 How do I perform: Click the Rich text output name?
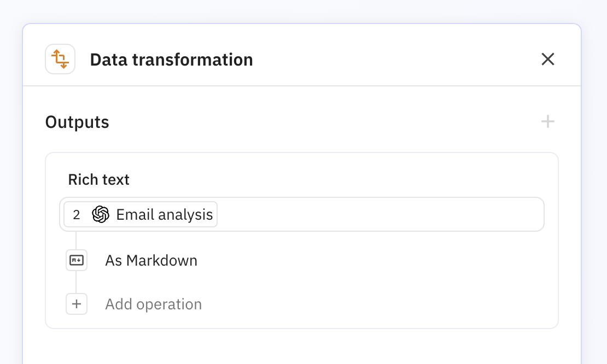(98, 179)
